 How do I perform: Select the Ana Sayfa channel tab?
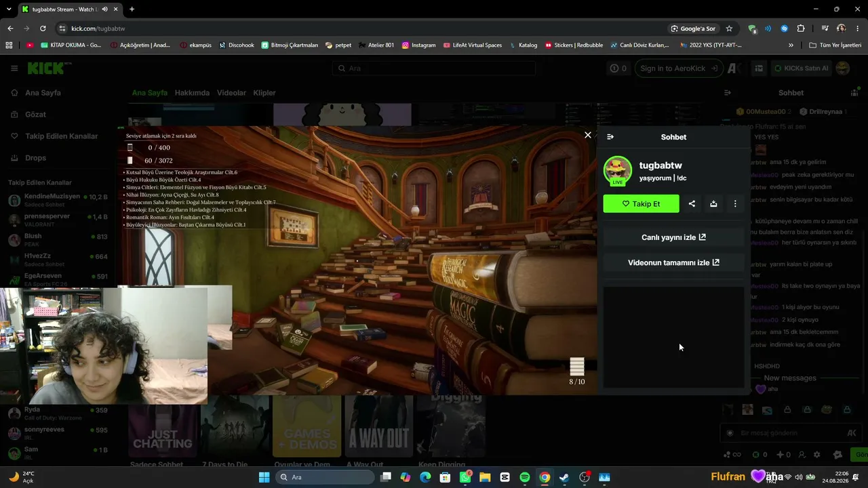pos(149,93)
